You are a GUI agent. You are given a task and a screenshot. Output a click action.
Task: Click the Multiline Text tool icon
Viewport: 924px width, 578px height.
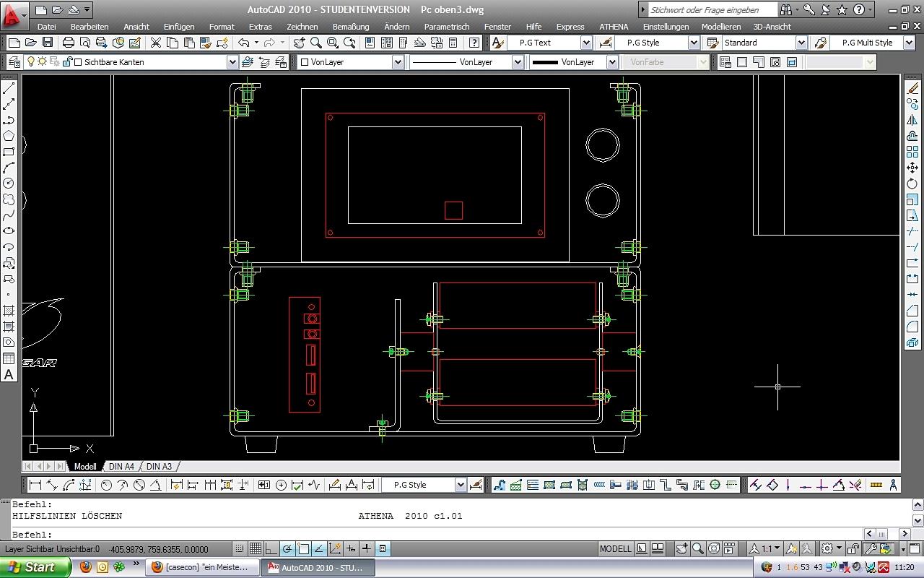click(9, 374)
